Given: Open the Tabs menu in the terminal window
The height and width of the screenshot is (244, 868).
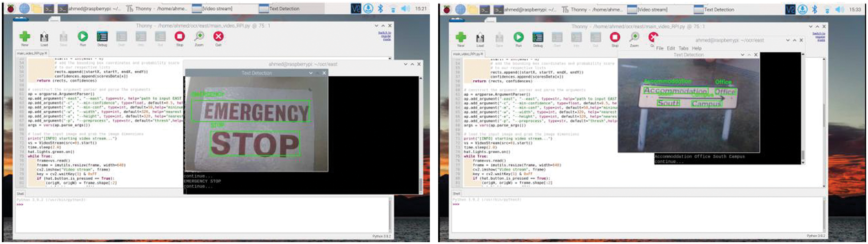Looking at the screenshot, I should (x=683, y=48).
